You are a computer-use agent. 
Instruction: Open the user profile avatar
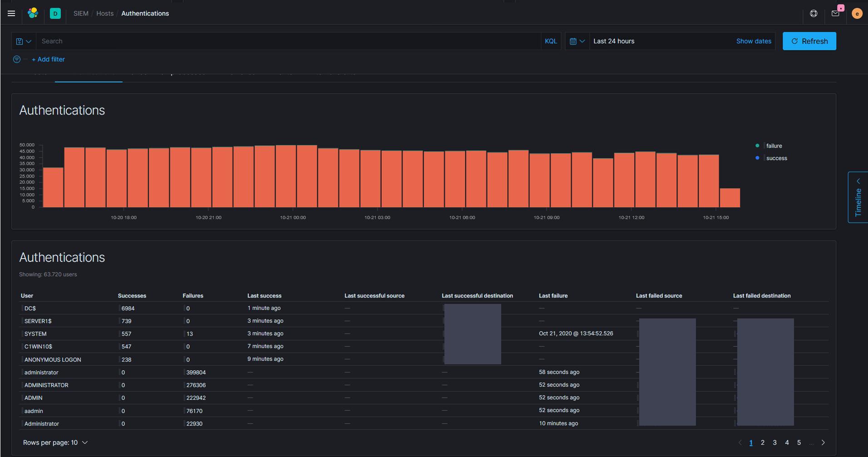point(857,14)
